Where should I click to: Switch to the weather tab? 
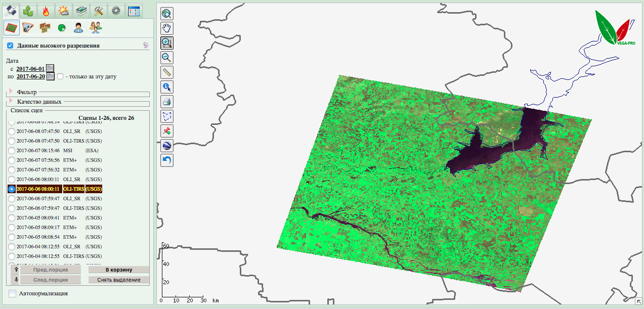click(x=64, y=10)
